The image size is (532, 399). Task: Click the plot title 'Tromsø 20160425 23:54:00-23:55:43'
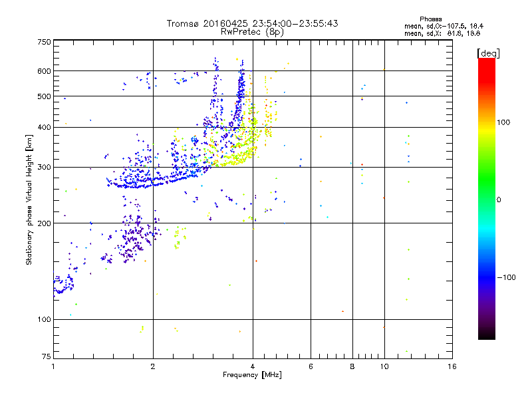point(252,23)
